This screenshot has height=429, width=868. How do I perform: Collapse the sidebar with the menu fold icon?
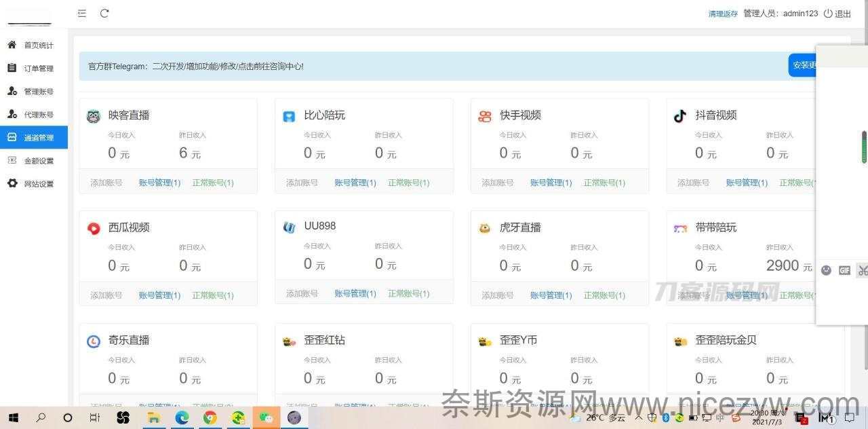coord(82,14)
